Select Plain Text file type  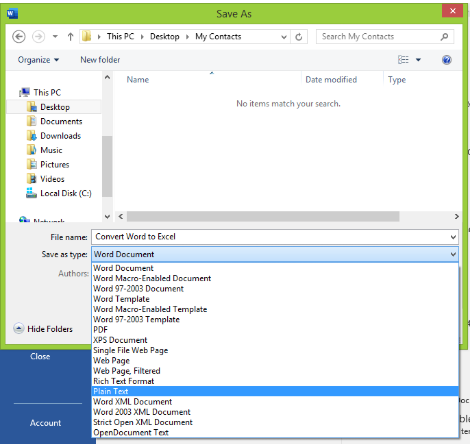[275, 392]
